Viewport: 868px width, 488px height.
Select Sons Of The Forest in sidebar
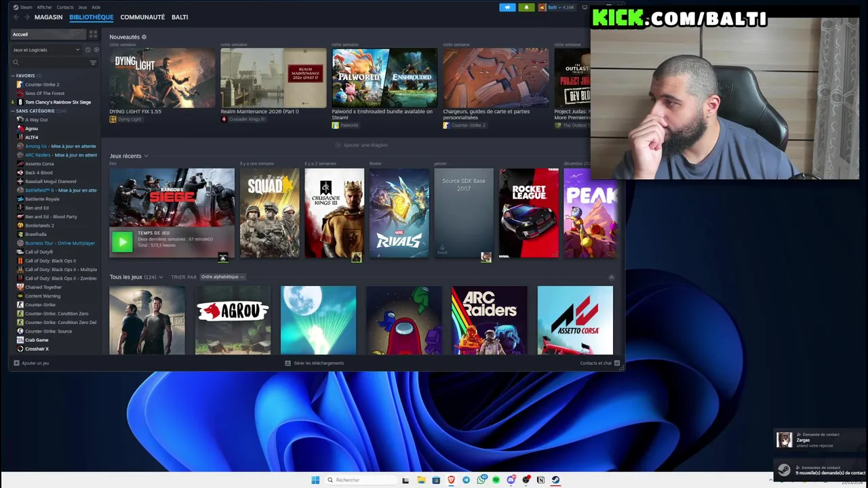click(x=45, y=94)
